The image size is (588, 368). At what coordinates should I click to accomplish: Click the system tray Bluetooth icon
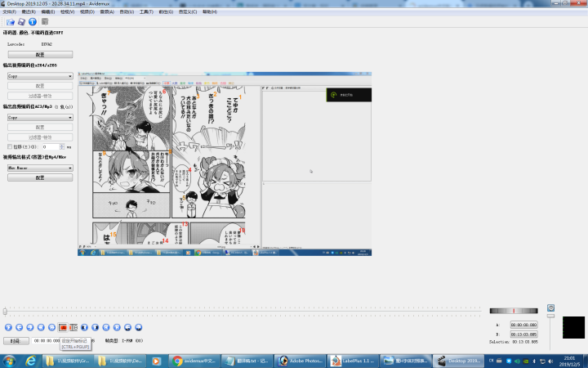(534, 361)
